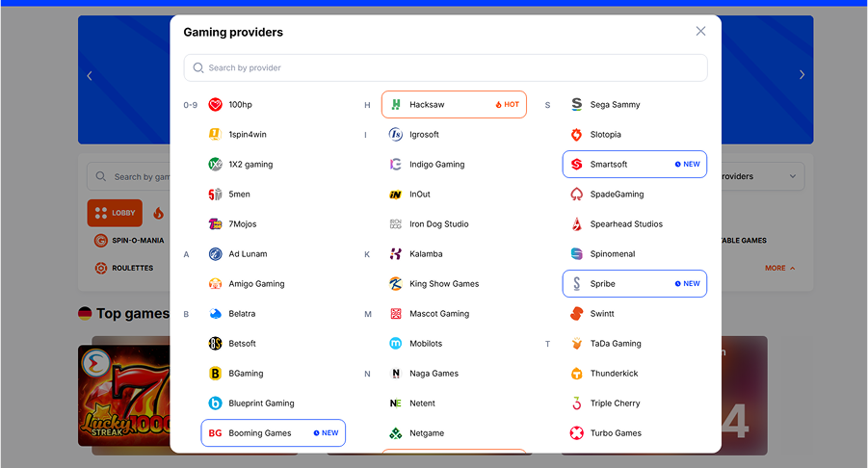Close the Gaming providers dialog
868x468 pixels.
pos(700,31)
